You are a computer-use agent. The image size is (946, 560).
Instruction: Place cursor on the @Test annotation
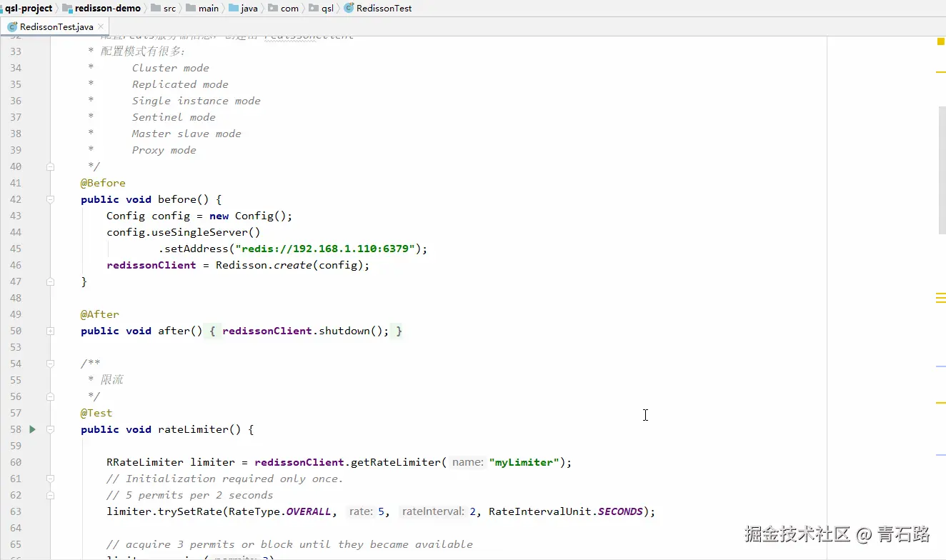pos(96,413)
